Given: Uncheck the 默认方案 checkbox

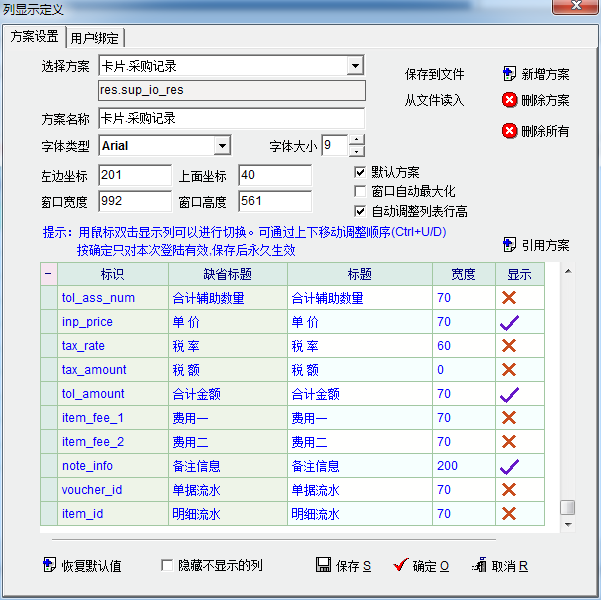Looking at the screenshot, I should coord(361,172).
